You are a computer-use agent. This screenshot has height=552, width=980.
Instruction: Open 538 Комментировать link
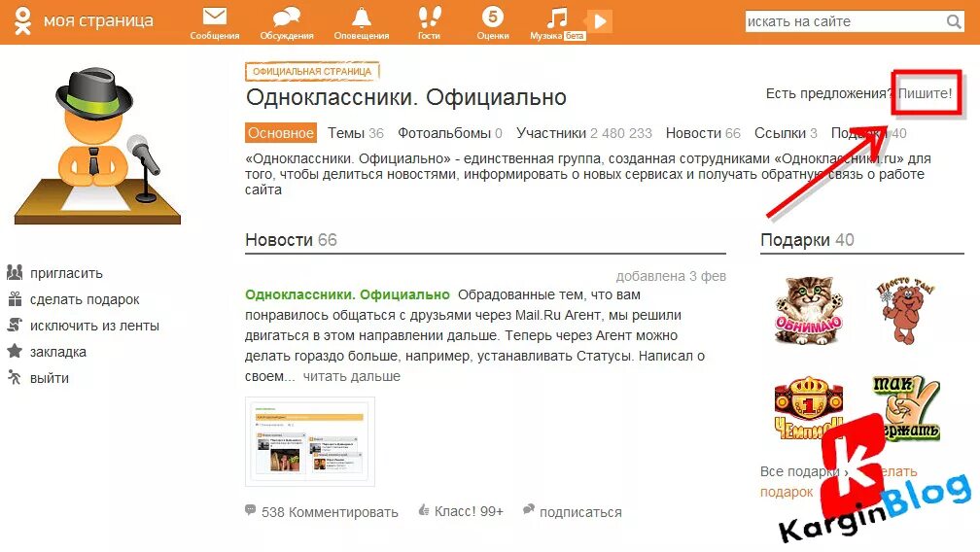[330, 512]
